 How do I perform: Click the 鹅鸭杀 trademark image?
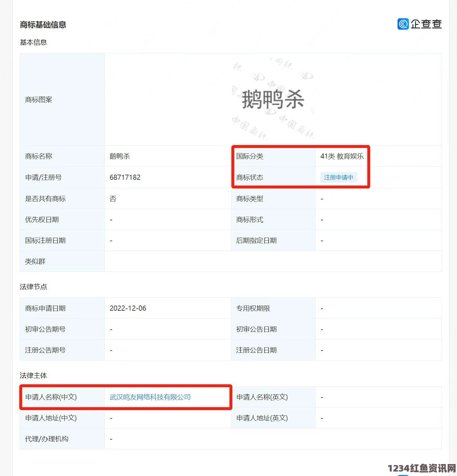[273, 99]
